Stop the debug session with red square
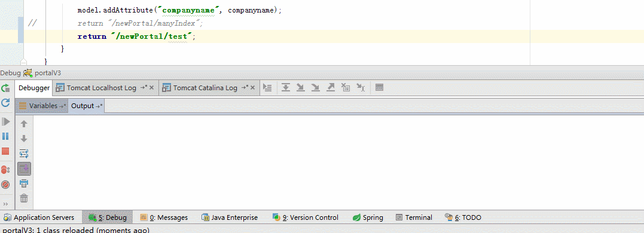The width and height of the screenshot is (644, 233). [5, 151]
